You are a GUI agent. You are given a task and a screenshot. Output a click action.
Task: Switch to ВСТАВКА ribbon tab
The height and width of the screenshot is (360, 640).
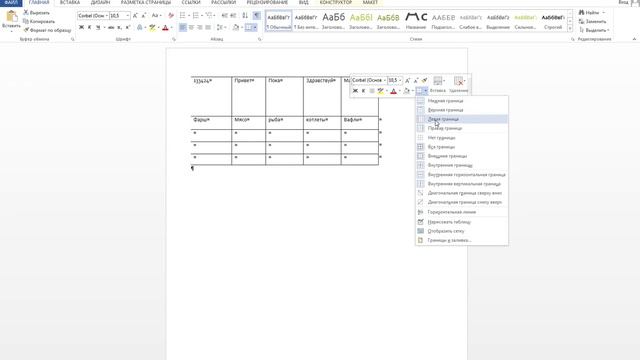pos(70,2)
